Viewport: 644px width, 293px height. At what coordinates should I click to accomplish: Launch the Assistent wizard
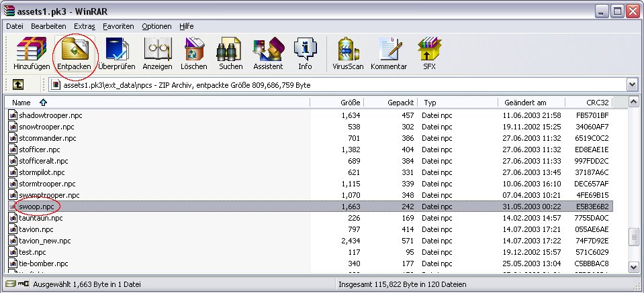pos(268,54)
